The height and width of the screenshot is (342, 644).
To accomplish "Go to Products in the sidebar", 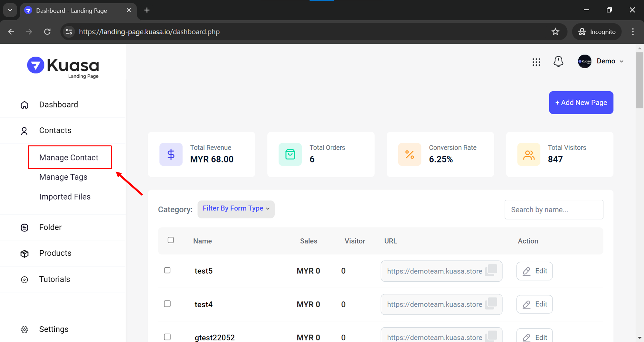I will [x=55, y=253].
